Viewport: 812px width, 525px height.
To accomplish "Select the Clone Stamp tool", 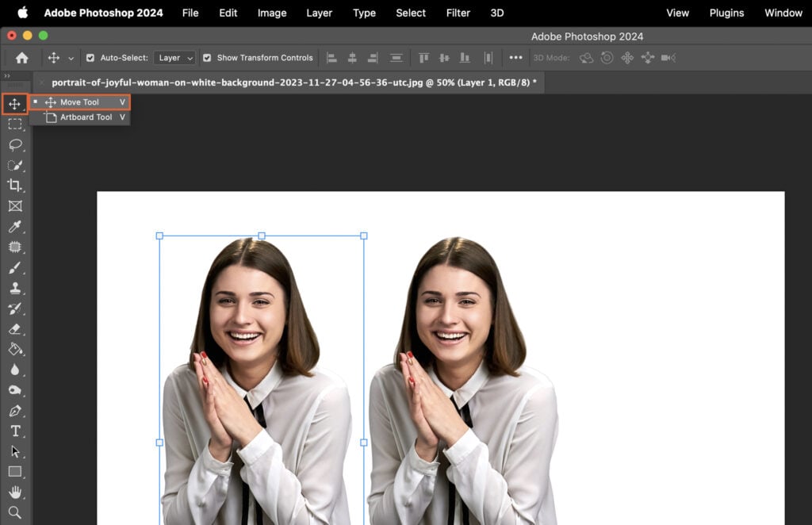I will pyautogui.click(x=15, y=288).
